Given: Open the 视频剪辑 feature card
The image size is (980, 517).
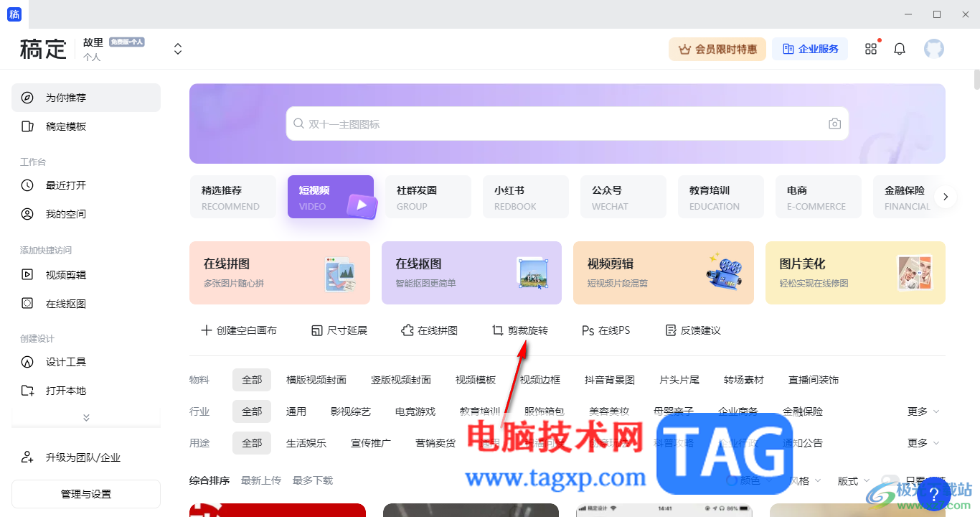Looking at the screenshot, I should coord(664,273).
